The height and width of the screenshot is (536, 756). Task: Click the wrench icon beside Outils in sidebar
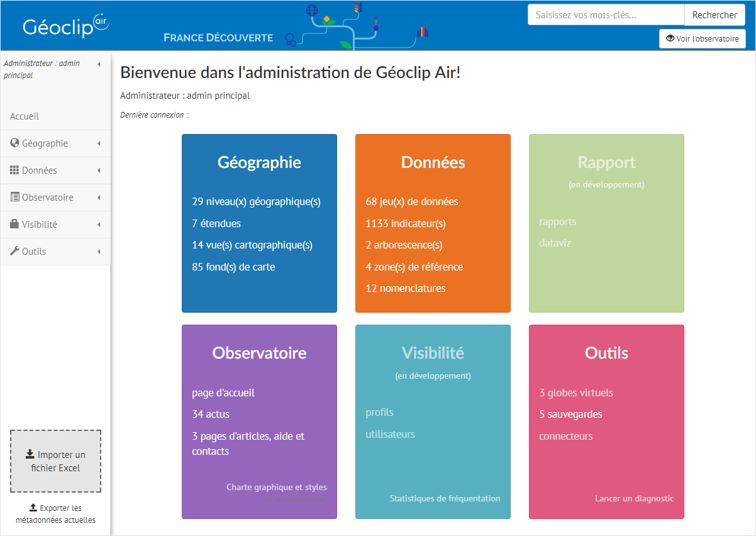click(x=14, y=251)
